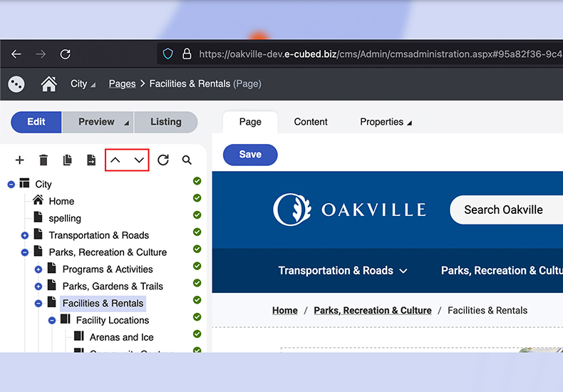Click the Pages breadcrumb link

tap(122, 84)
